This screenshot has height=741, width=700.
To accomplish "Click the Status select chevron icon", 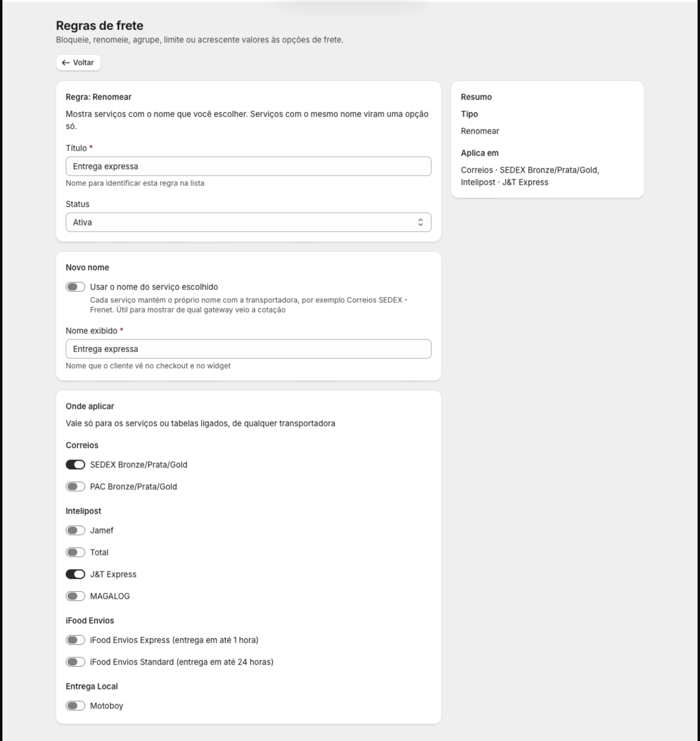I will click(420, 223).
